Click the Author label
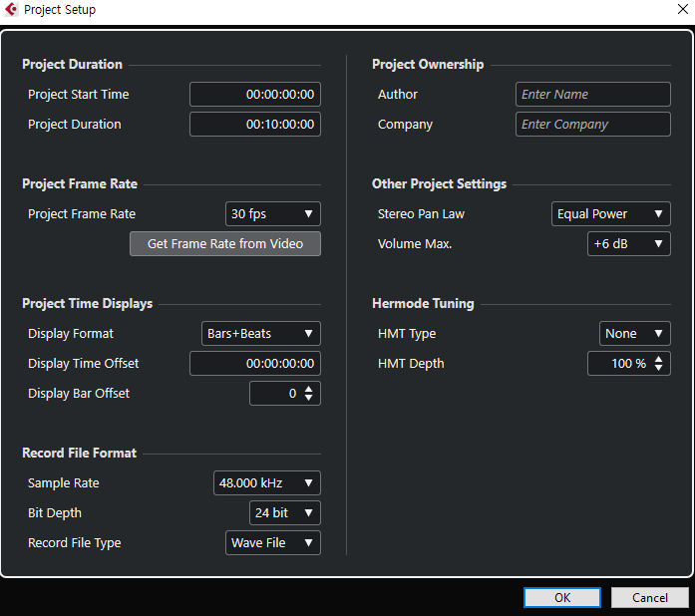Image resolution: width=695 pixels, height=616 pixels. tap(398, 95)
